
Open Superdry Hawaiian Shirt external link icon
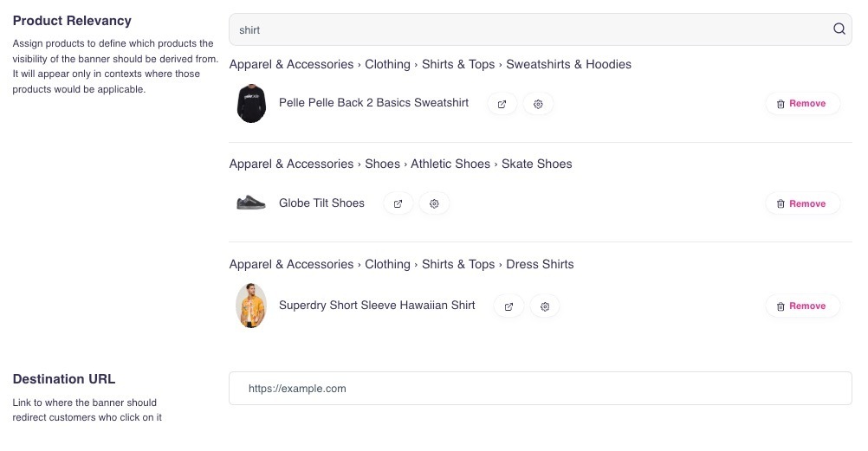click(x=509, y=306)
